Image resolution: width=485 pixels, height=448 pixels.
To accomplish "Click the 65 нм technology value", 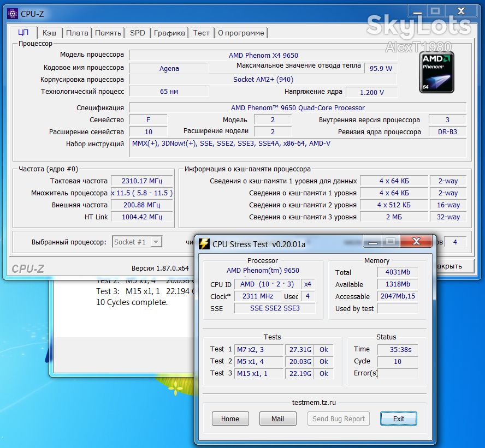I will click(x=169, y=92).
